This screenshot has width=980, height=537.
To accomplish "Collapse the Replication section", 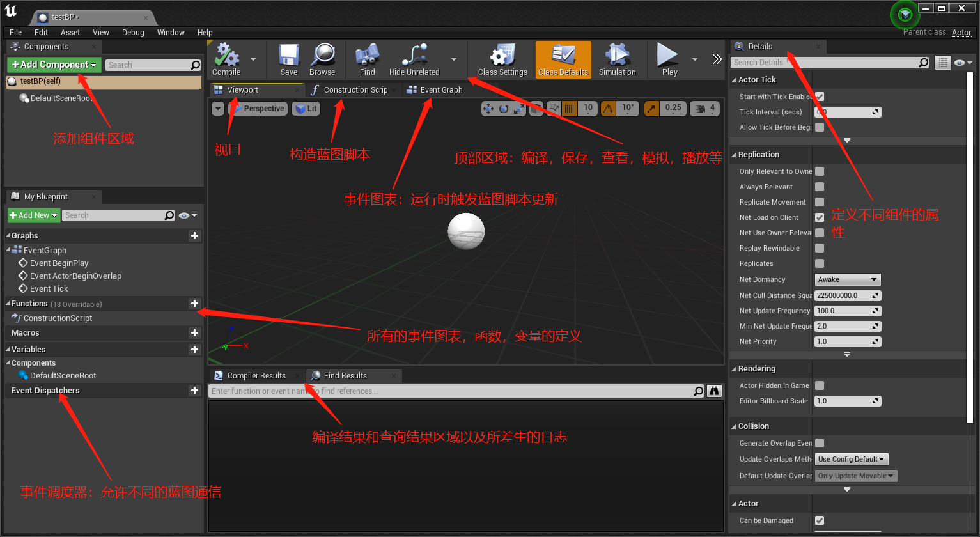I will click(733, 154).
